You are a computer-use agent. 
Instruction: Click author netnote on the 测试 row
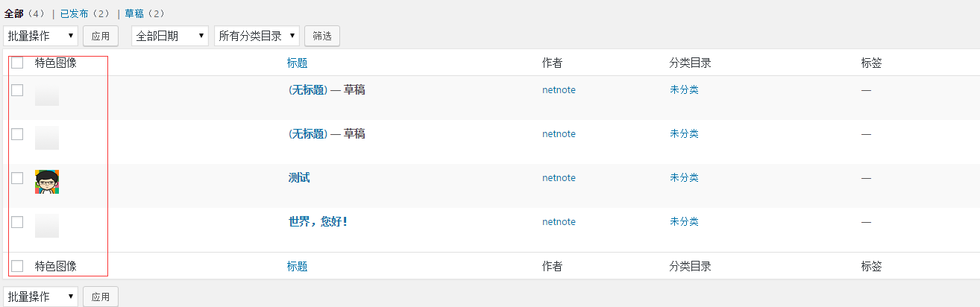(559, 177)
